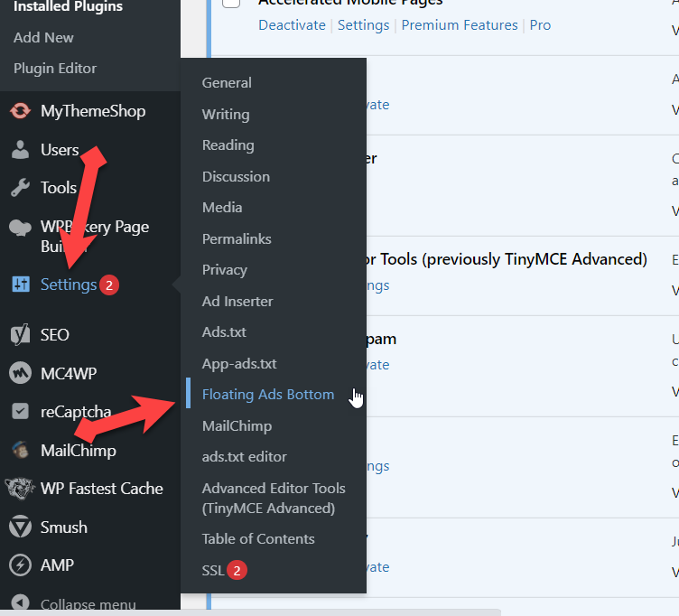Open Tools via the wrench icon
Screen dimensions: 679x616
pos(20,188)
